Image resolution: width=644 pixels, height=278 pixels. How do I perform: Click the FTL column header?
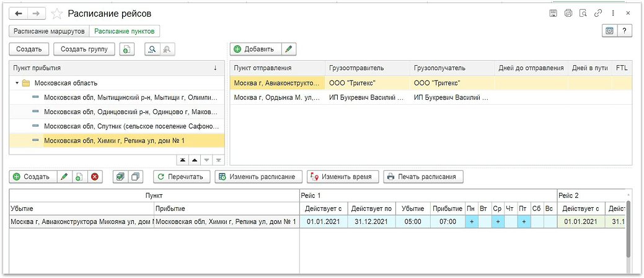(622, 68)
